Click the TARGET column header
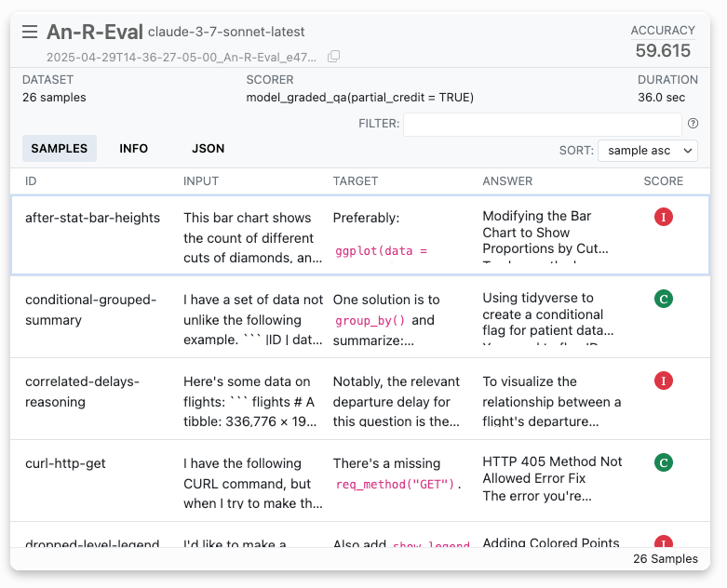 pos(356,180)
